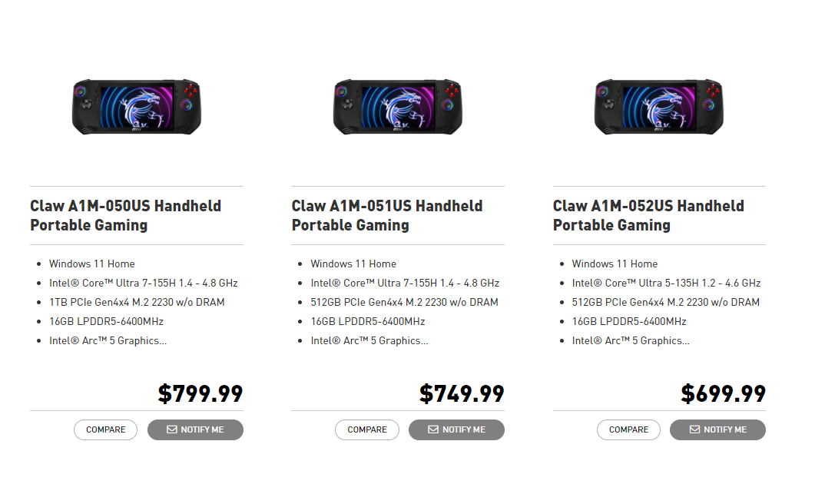The width and height of the screenshot is (825, 504).
Task: Open Claw A1M-050US Handheld Portable Gaming title
Action: coord(125,215)
